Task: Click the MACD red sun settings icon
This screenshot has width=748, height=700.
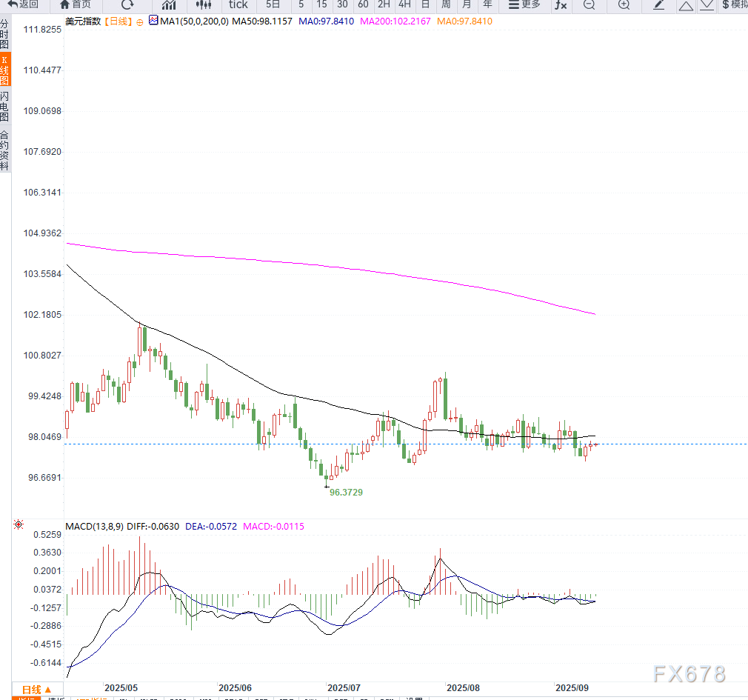Action: click(19, 525)
